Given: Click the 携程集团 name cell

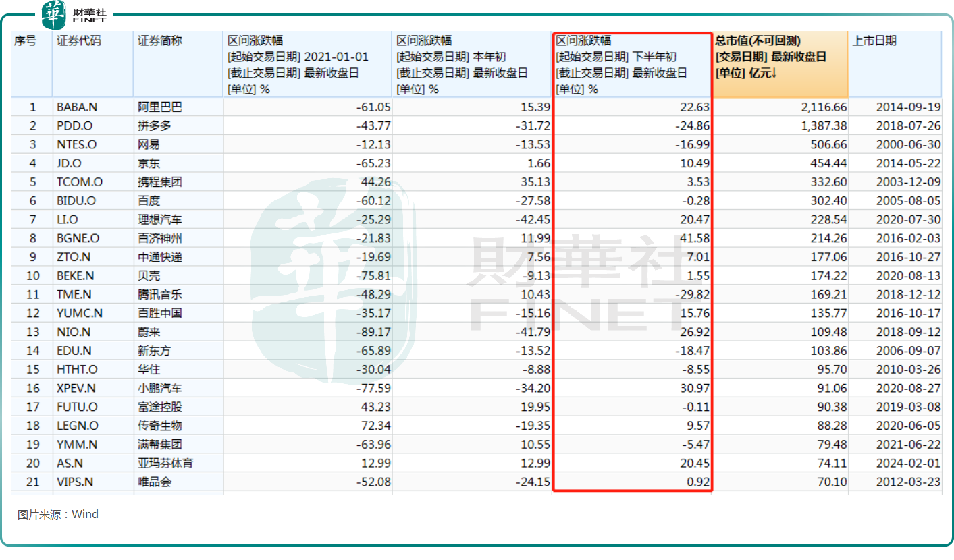Looking at the screenshot, I should click(x=178, y=182).
